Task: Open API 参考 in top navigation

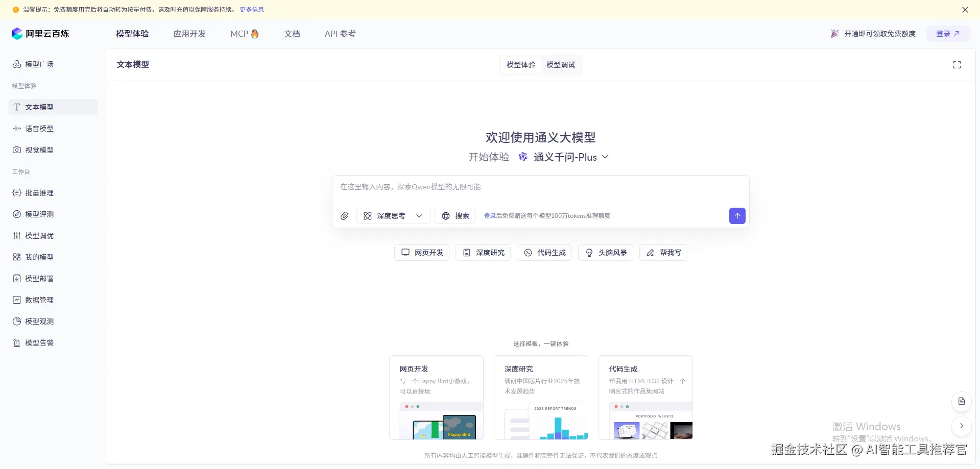Action: point(340,34)
